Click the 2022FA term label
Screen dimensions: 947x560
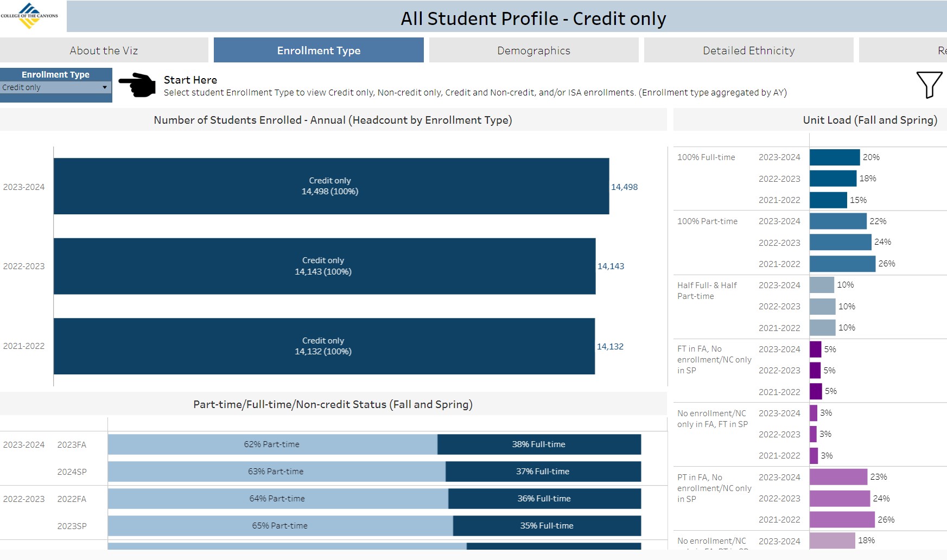tap(72, 499)
